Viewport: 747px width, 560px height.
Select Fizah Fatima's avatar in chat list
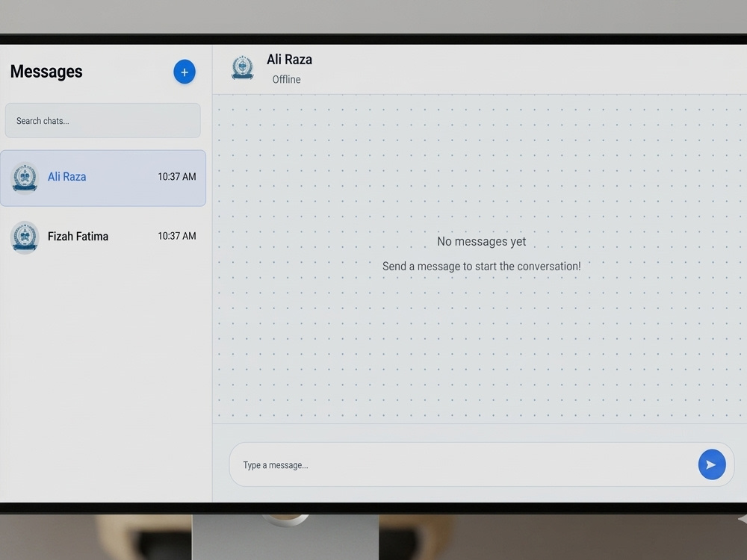click(25, 237)
